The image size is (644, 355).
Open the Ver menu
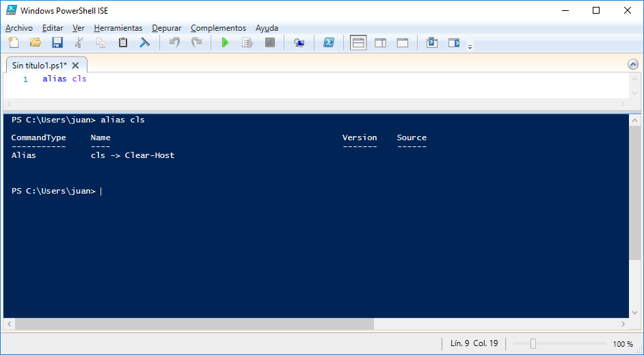click(79, 28)
